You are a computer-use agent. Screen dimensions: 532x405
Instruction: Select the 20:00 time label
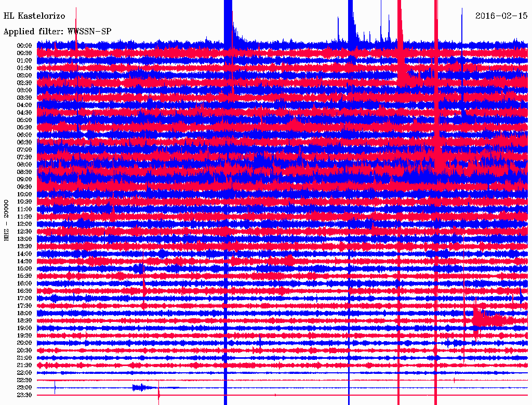tap(24, 343)
